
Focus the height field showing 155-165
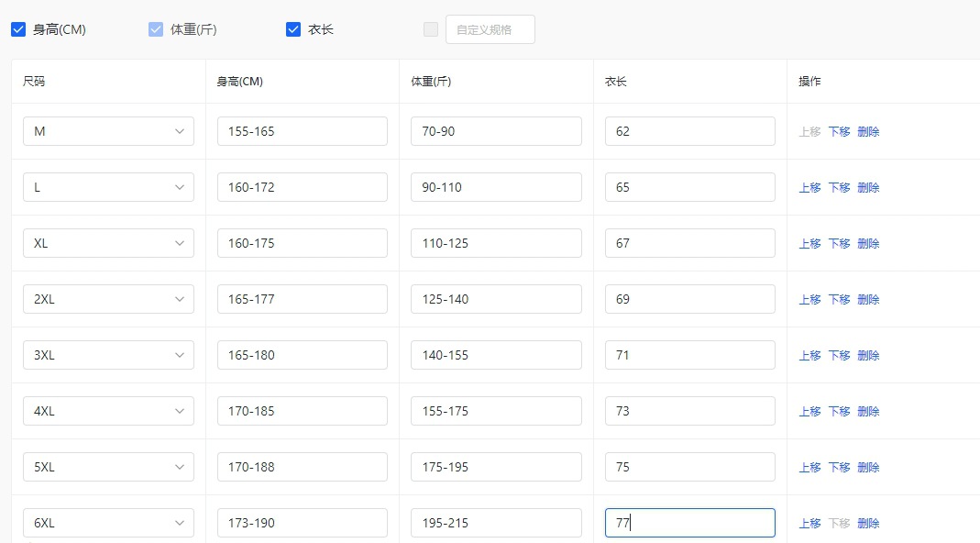302,131
